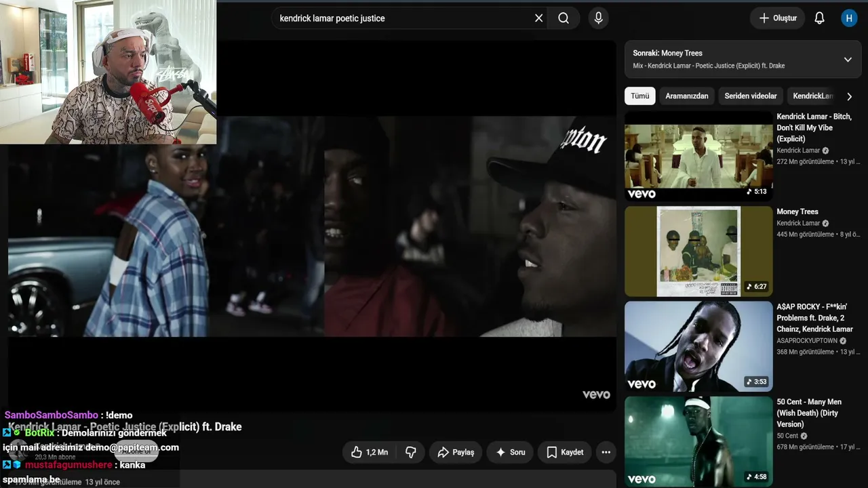Dislike the video with thumbs-down icon
Image resolution: width=868 pixels, height=488 pixels.
click(410, 452)
